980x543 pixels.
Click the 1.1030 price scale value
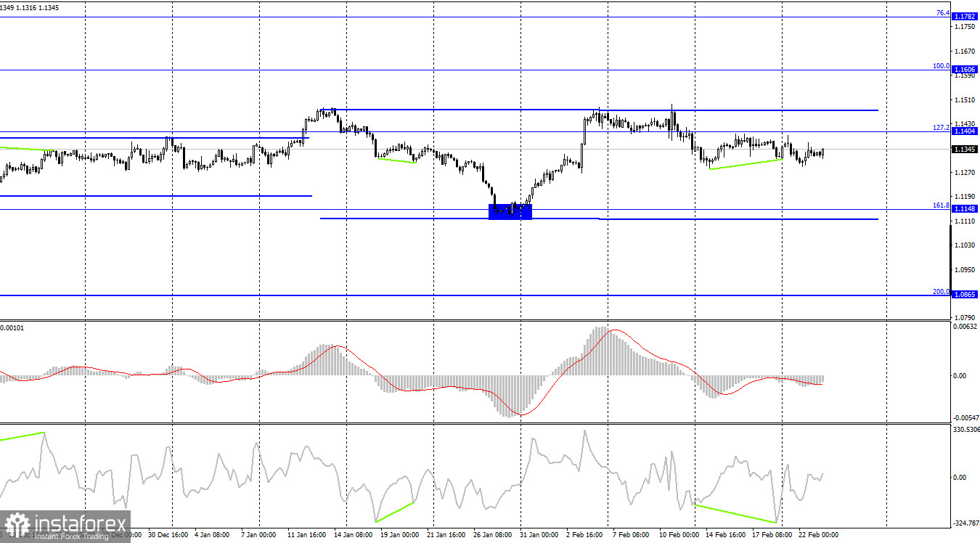[965, 245]
